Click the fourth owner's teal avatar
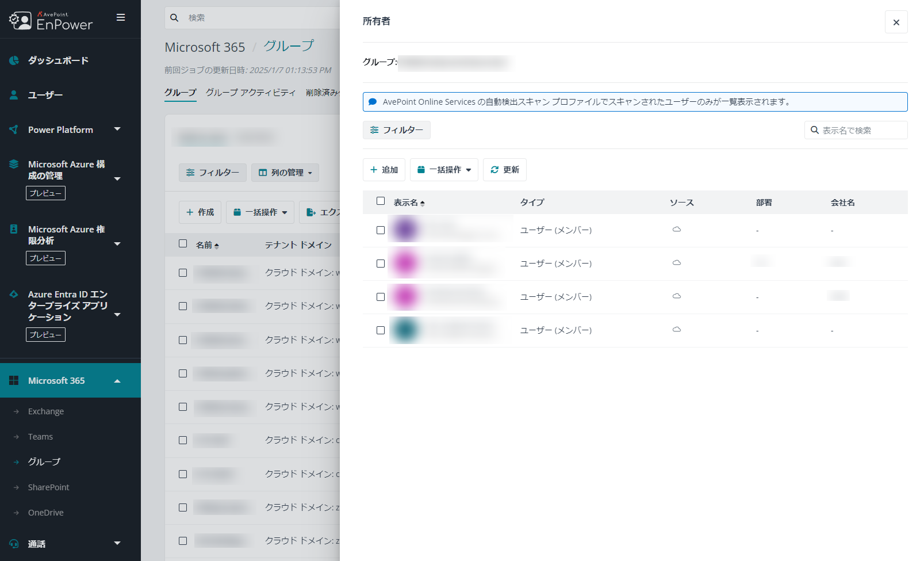This screenshot has height=561, width=924. [x=405, y=330]
